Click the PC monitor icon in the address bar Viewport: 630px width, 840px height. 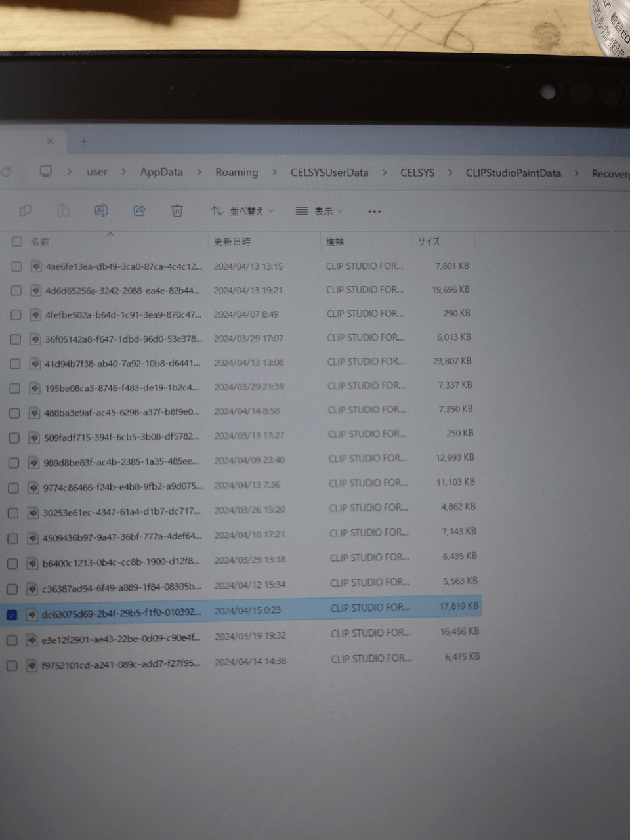(46, 171)
